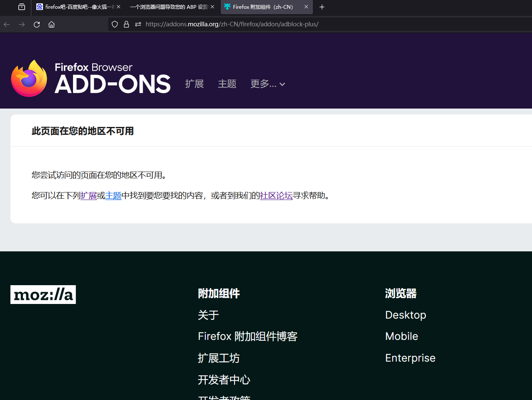Open the 关于 footer link
This screenshot has width=532, height=400.
pos(208,315)
